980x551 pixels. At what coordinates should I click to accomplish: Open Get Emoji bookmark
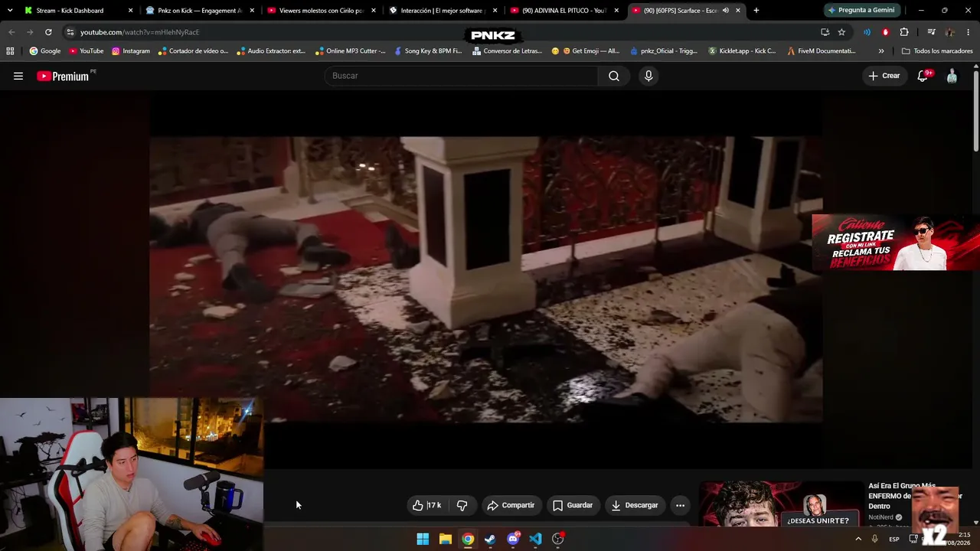click(x=586, y=51)
